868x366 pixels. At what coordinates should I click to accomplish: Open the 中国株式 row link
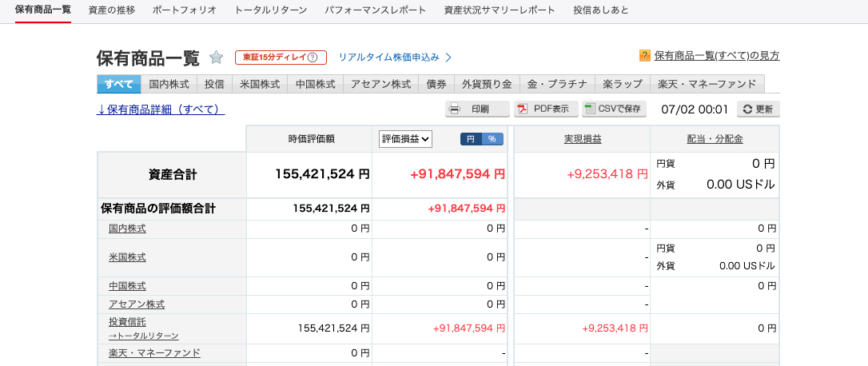pos(127,286)
